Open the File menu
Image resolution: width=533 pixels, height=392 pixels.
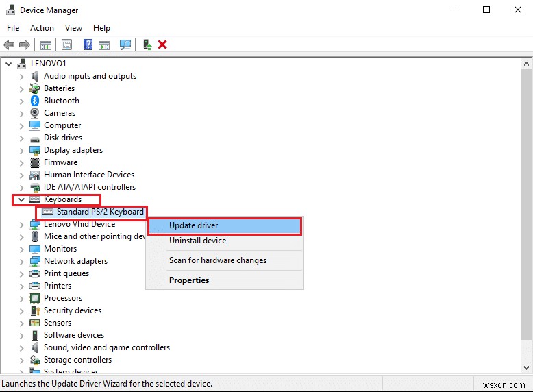click(13, 28)
